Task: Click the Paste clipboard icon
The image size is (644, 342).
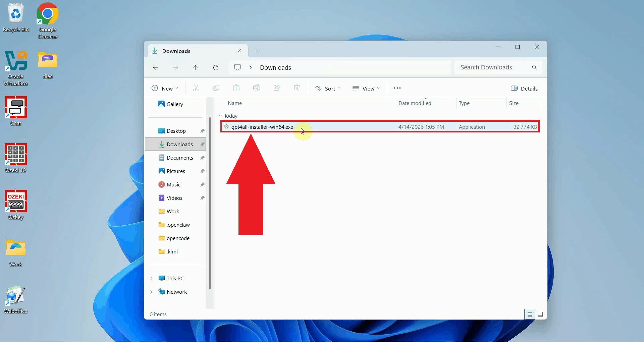Action: pos(236,88)
